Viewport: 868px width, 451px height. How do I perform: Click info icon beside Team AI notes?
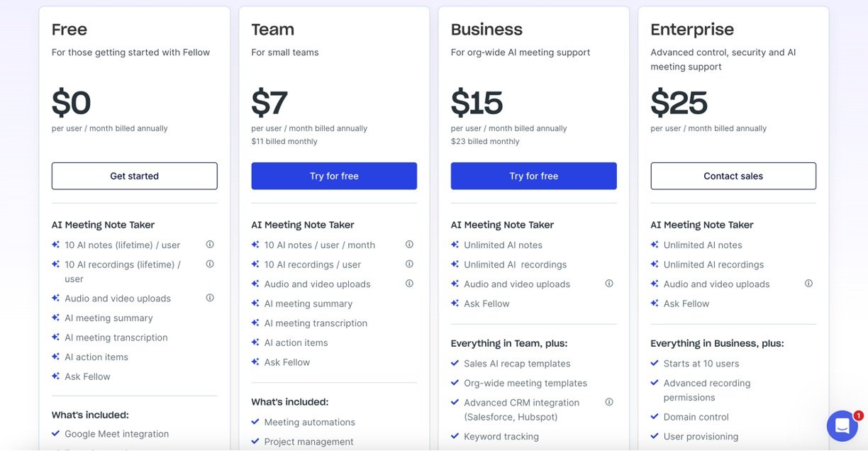pos(409,245)
